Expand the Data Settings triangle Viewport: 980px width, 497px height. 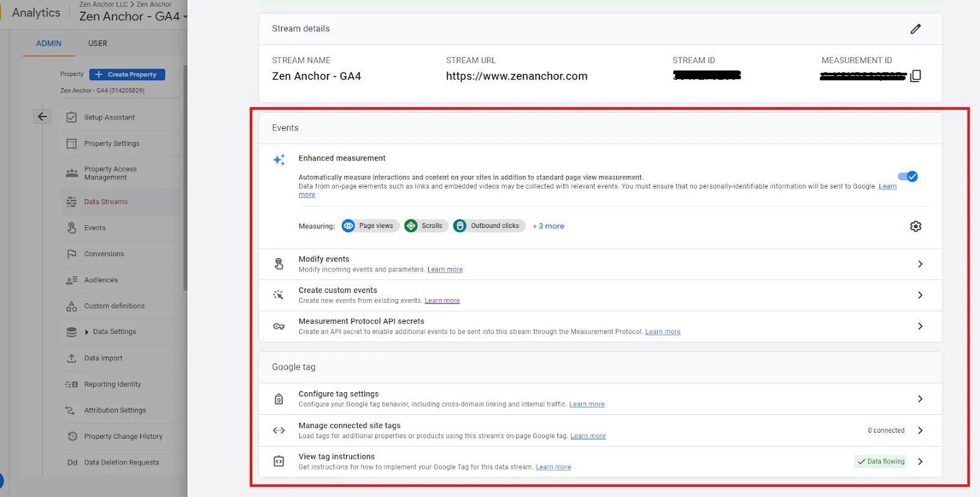point(87,332)
